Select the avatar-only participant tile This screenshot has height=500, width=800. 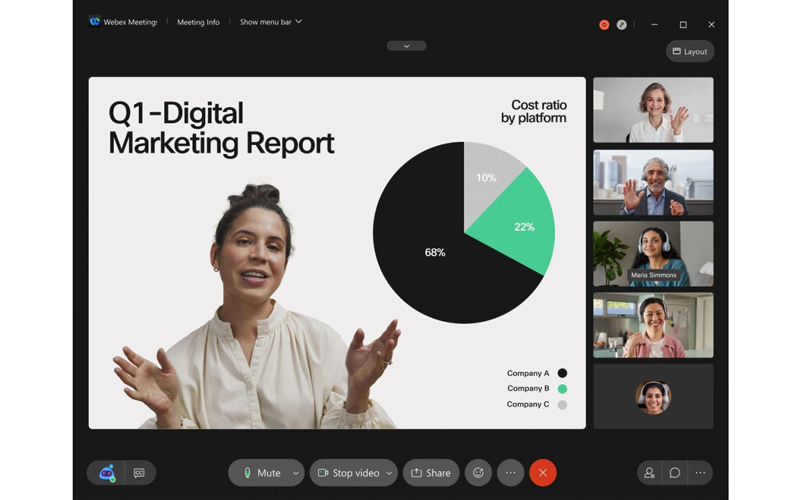point(653,396)
